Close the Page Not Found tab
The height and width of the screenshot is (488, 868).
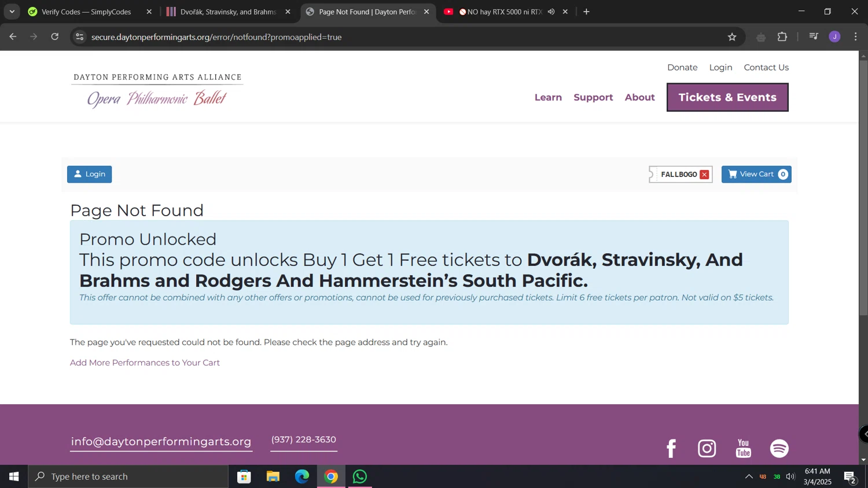[426, 12]
